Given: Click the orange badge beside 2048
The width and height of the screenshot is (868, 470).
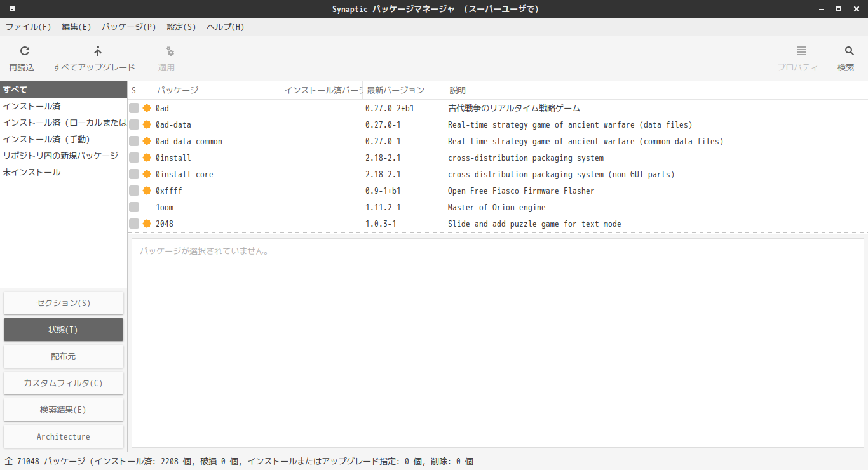Looking at the screenshot, I should [147, 224].
